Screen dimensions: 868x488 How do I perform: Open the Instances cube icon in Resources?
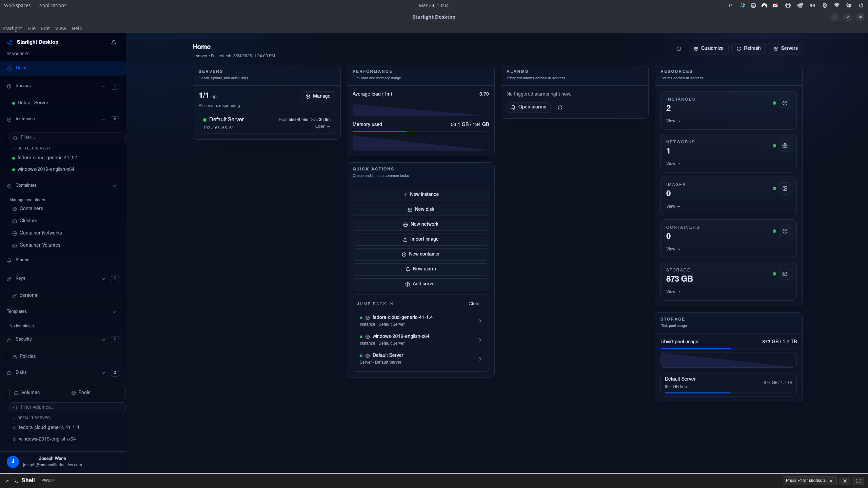pyautogui.click(x=785, y=103)
